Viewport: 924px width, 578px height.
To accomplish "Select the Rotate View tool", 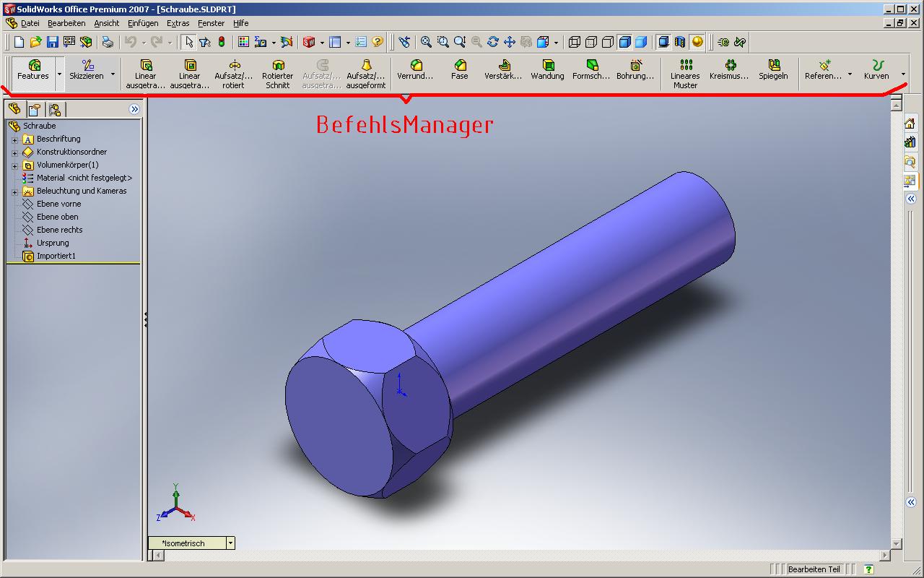I will (x=493, y=42).
